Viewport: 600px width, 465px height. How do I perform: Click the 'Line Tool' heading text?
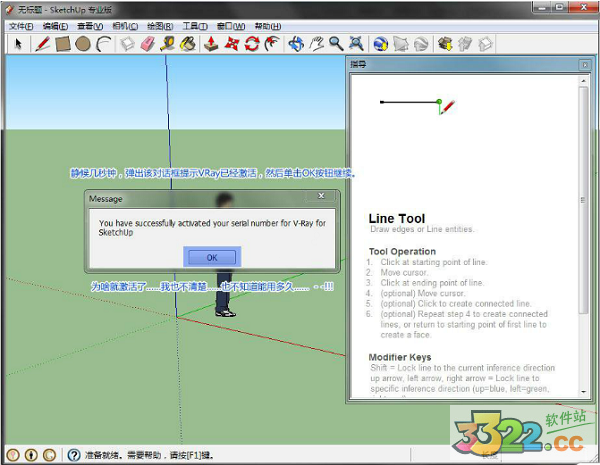397,219
